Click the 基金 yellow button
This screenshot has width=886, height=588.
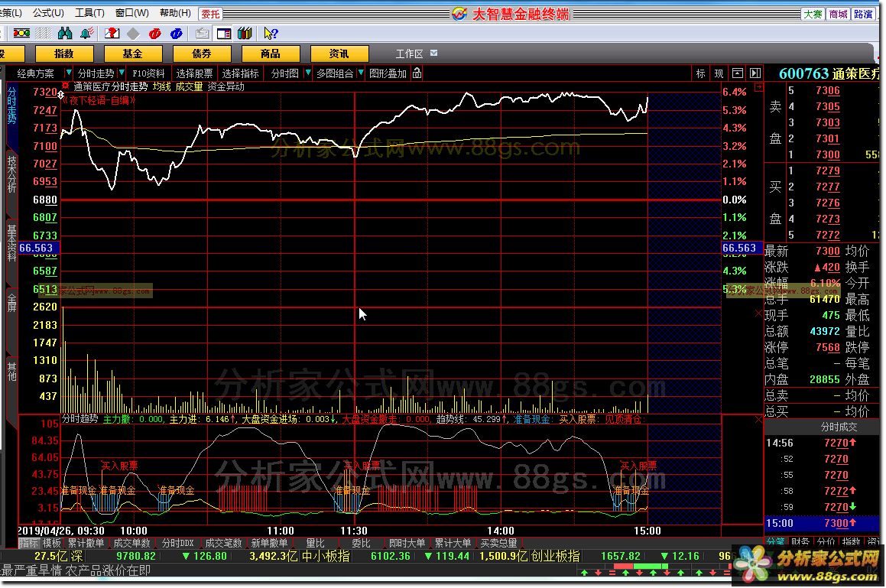[x=133, y=54]
